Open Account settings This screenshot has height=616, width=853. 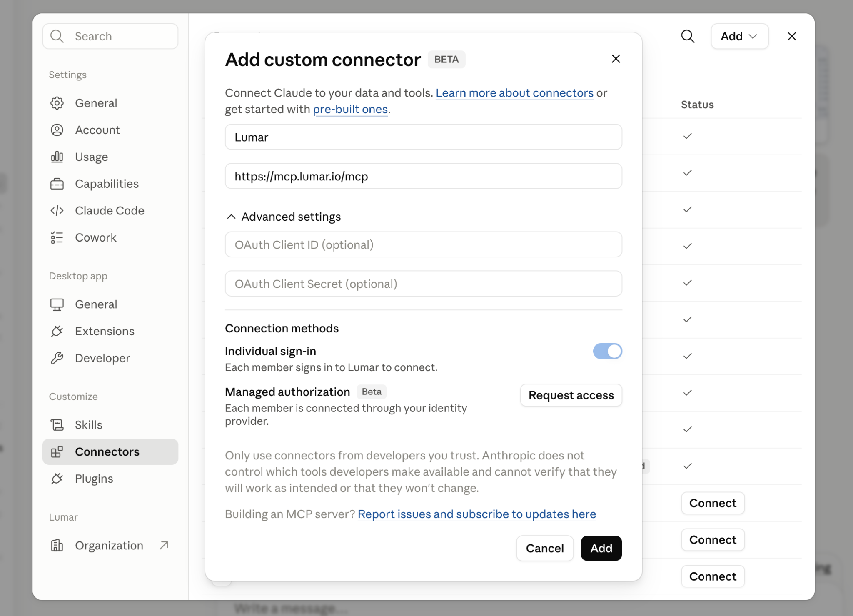[110, 130]
